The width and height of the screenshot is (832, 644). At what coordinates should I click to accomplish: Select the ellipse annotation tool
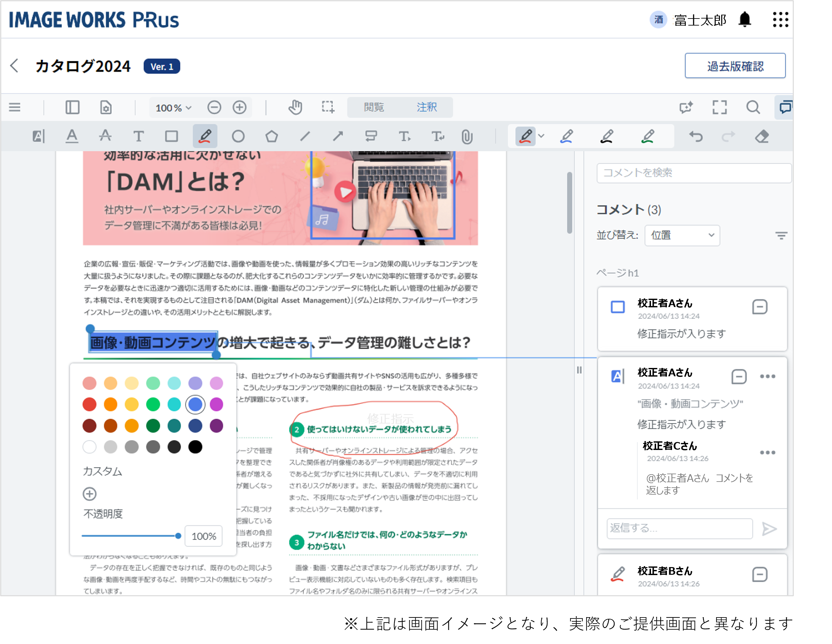click(238, 136)
